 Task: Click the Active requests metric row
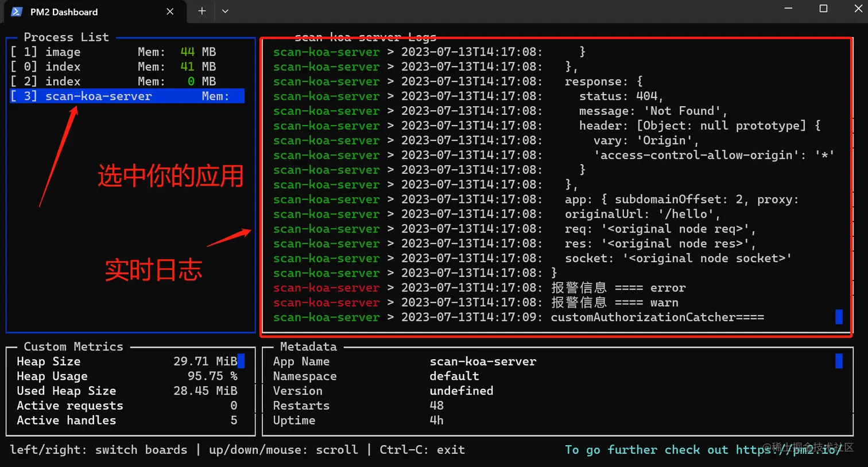(x=127, y=406)
